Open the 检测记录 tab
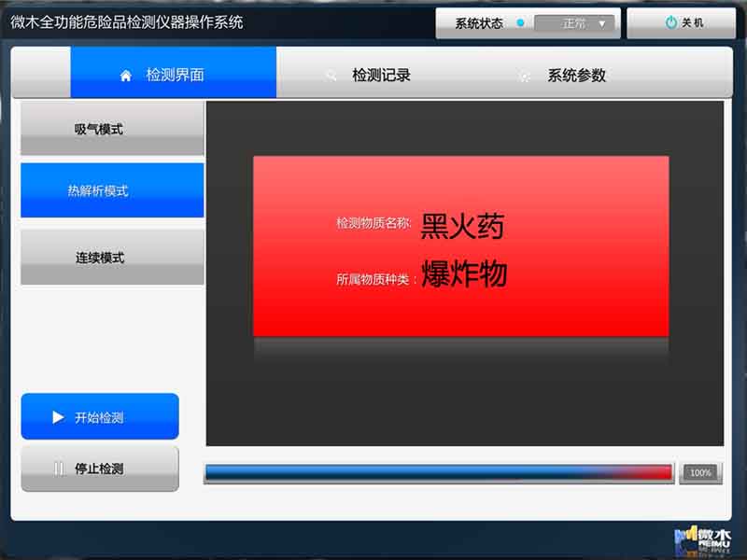The image size is (747, 560). click(x=381, y=76)
